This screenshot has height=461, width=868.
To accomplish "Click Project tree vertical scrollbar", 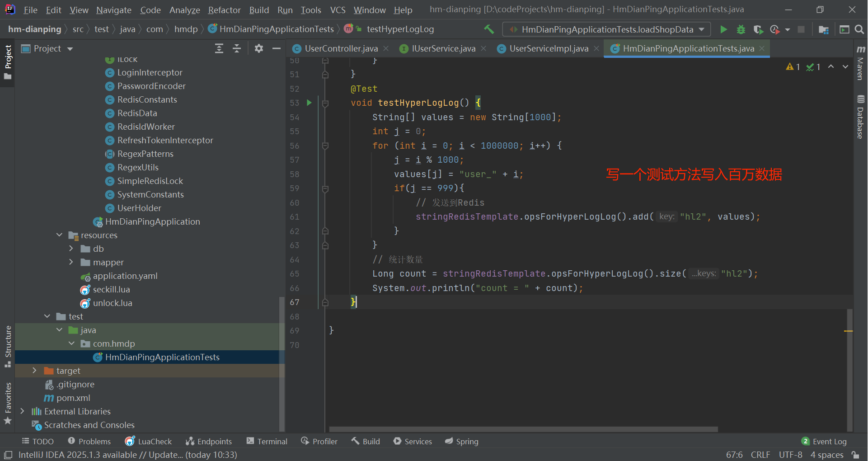I will [x=282, y=364].
